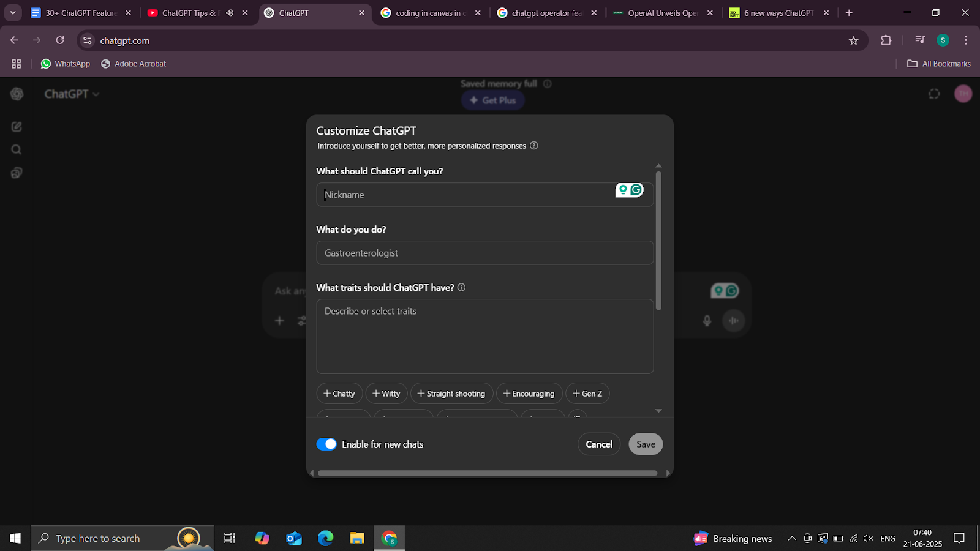Screen dimensions: 980x551
Task: Add the Chatty trait chip
Action: pyautogui.click(x=339, y=394)
